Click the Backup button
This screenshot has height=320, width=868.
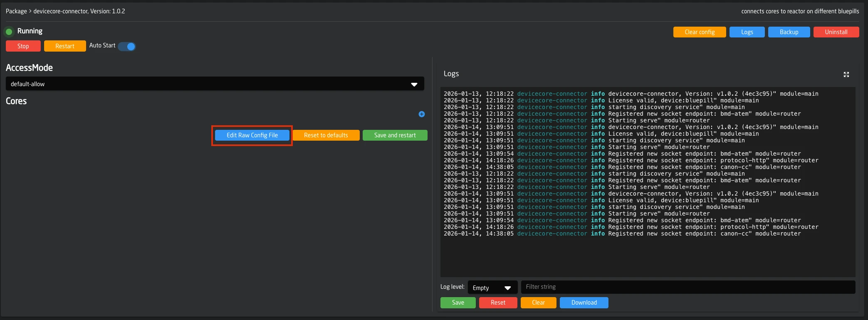(x=789, y=32)
